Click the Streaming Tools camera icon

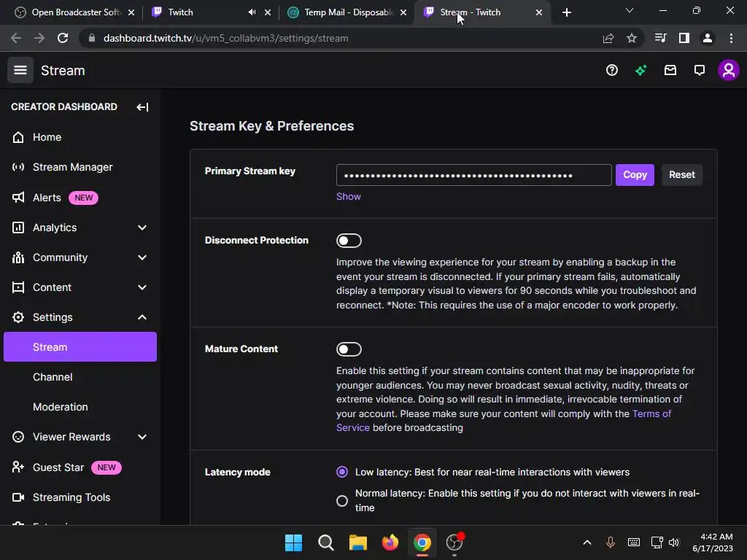[18, 497]
